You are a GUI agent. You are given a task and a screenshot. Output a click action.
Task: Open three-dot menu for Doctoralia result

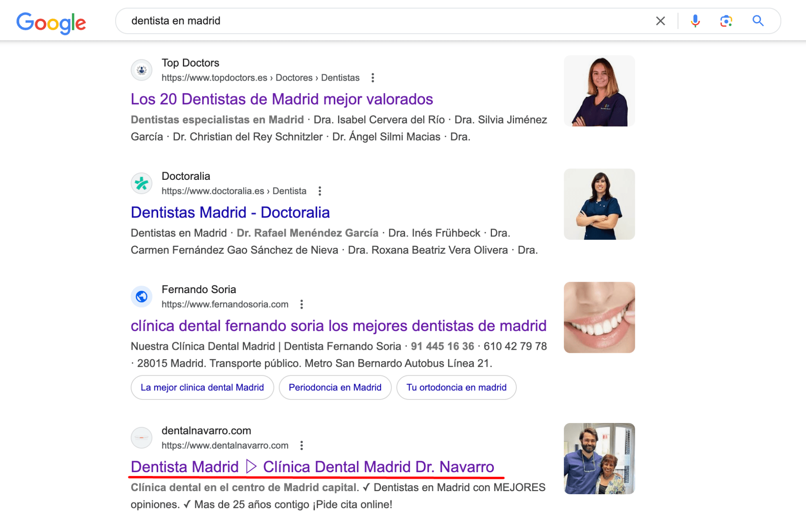pyautogui.click(x=320, y=191)
